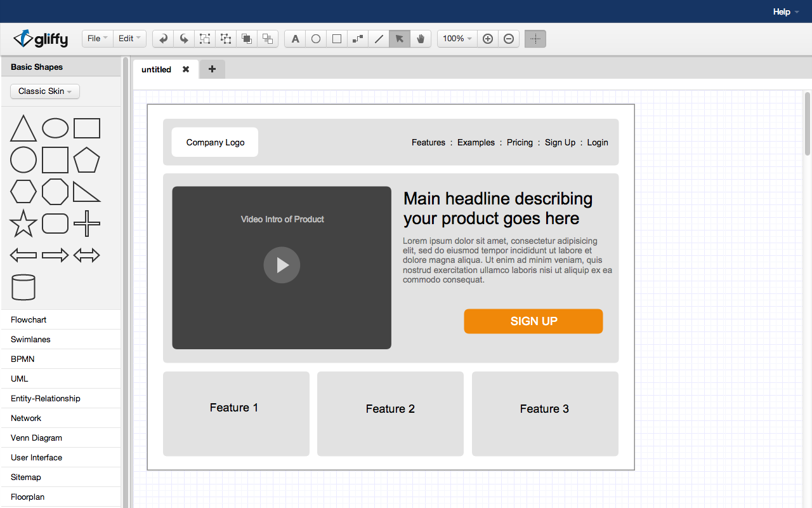812x508 pixels.
Task: Expand the Entity-Relationship shape library
Action: (x=60, y=398)
